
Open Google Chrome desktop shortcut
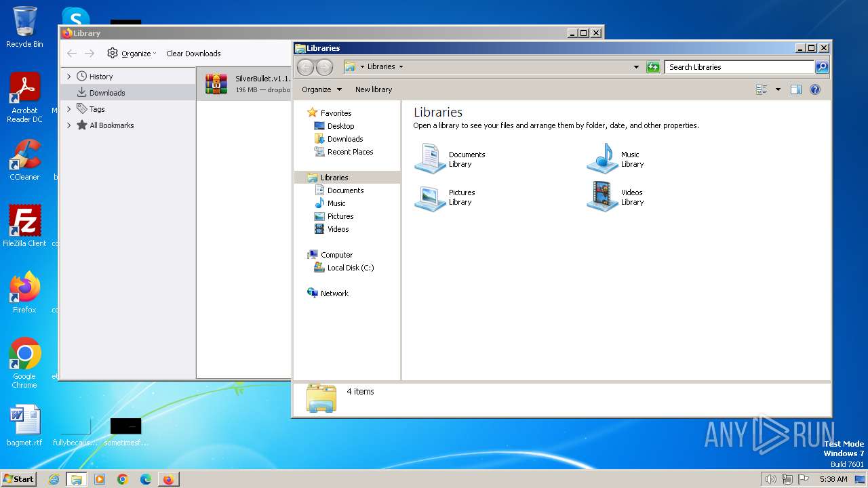pos(24,363)
